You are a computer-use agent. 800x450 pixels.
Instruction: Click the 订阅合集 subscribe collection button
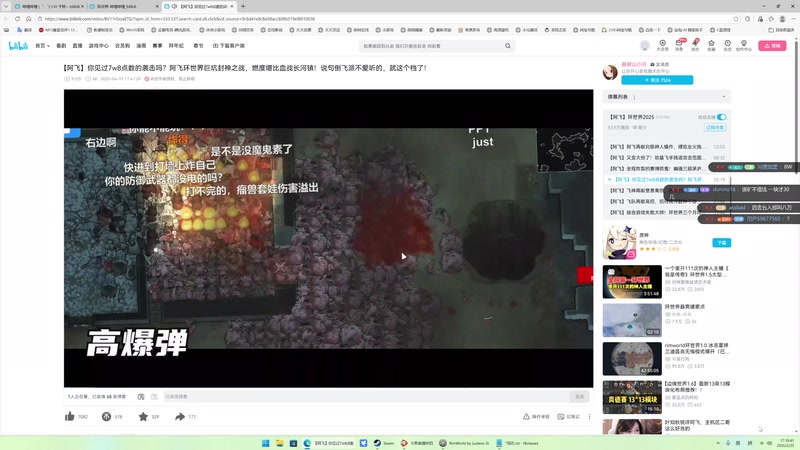715,128
